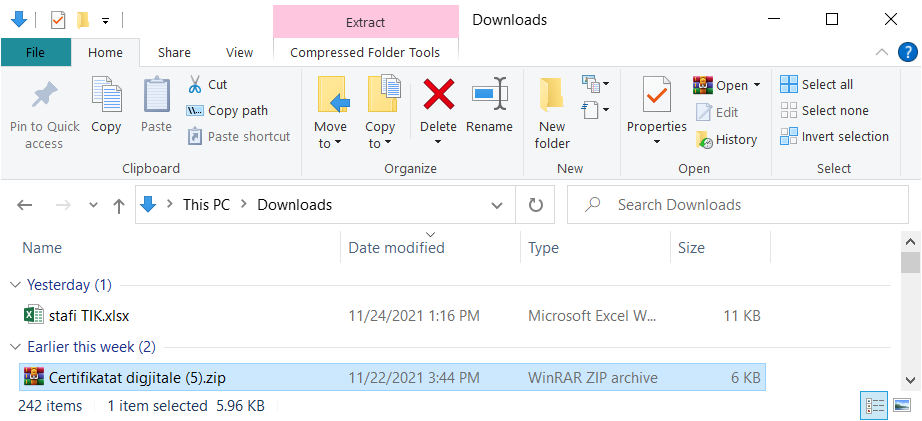Switch to the Share ribbon tab
Image resolution: width=922 pixels, height=421 pixels.
(174, 52)
